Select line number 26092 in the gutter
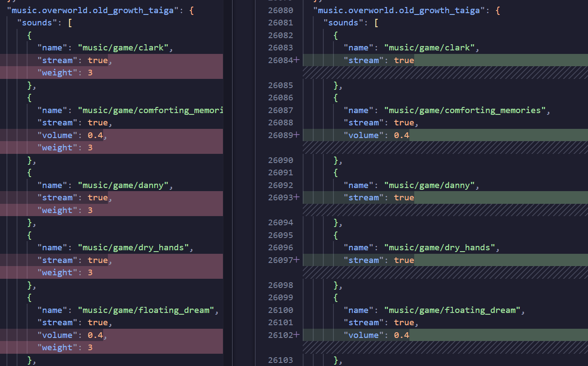 [x=281, y=185]
